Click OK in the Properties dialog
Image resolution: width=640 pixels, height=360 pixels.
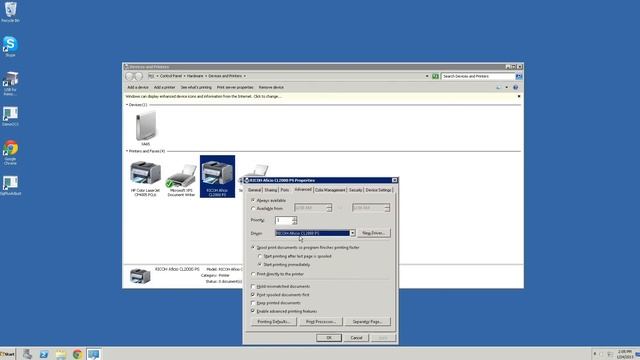329,338
